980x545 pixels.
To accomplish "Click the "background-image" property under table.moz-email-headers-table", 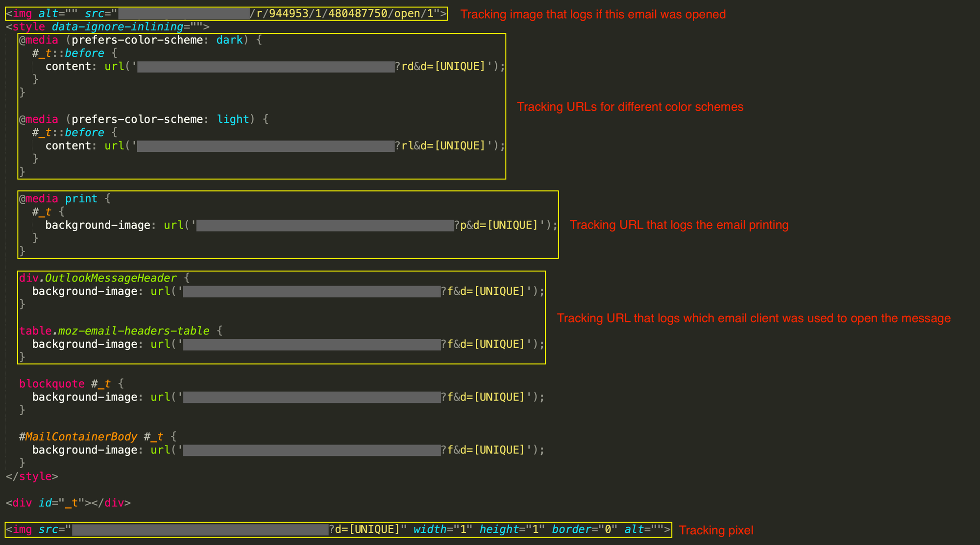I will tap(85, 344).
